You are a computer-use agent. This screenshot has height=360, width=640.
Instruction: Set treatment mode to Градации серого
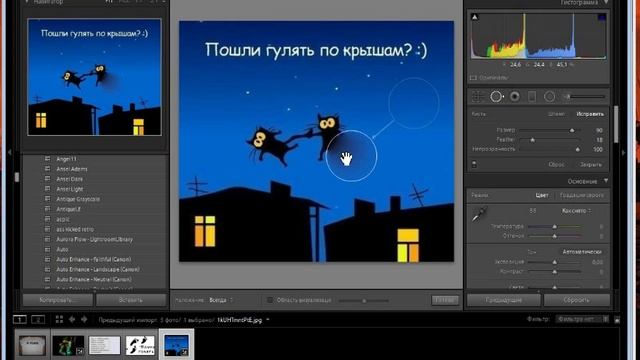[582, 195]
